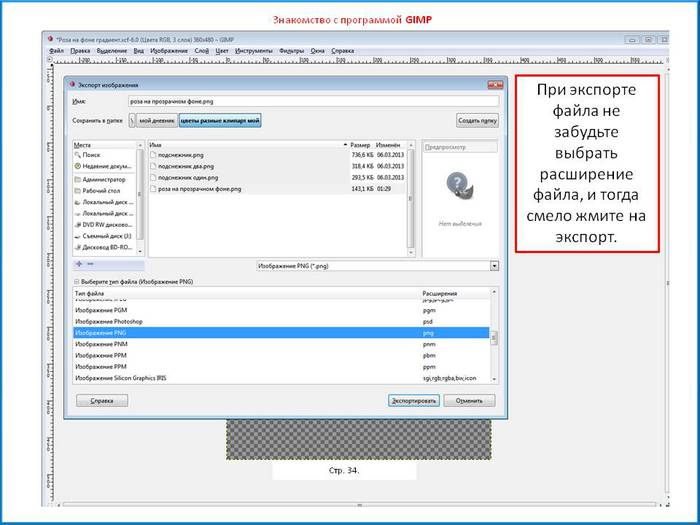This screenshot has width=700, height=525.
Task: Select the Изображение PNG file type row
Action: pyautogui.click(x=281, y=333)
